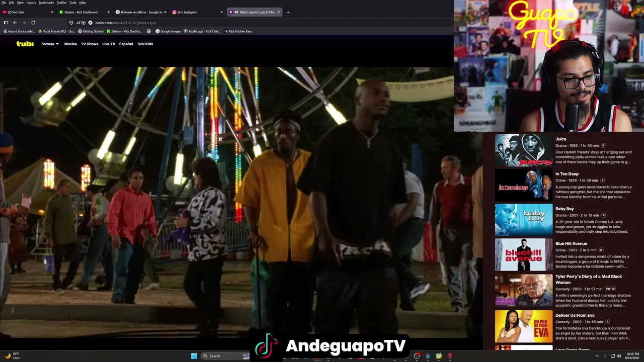Open the File menu
Image resolution: width=644 pixels, height=362 pixels.
click(x=4, y=3)
